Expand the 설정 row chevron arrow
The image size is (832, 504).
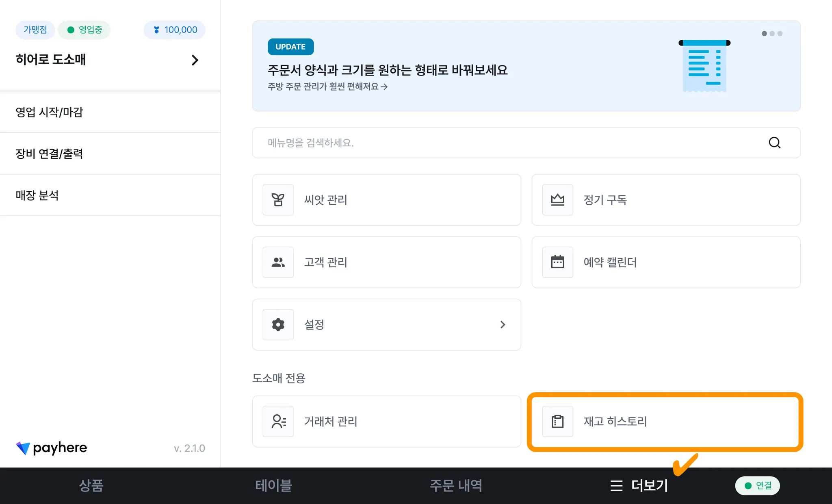click(503, 324)
